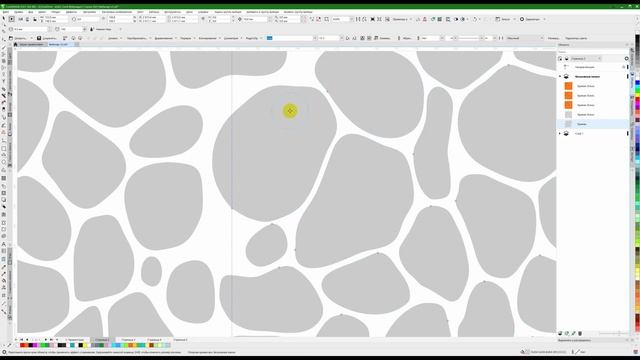The width and height of the screenshot is (640, 360).
Task: Click the New layer icon at the Objects docker bottom
Action: click(560, 333)
